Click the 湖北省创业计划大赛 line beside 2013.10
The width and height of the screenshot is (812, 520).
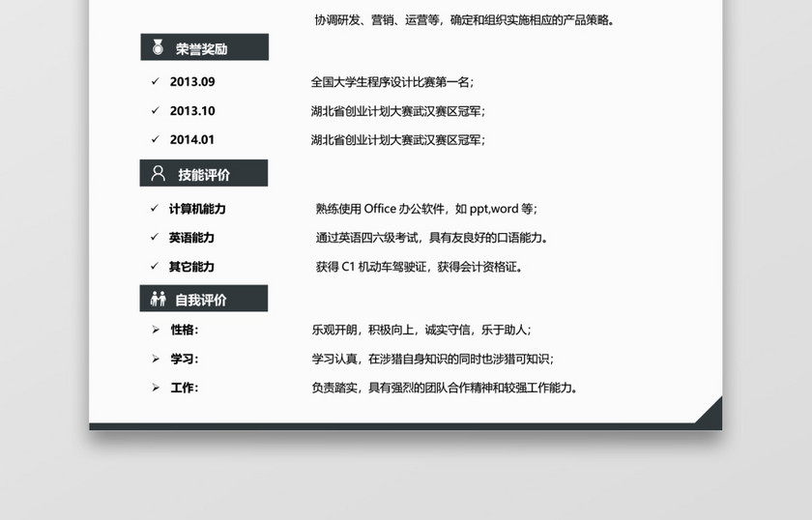pyautogui.click(x=397, y=111)
